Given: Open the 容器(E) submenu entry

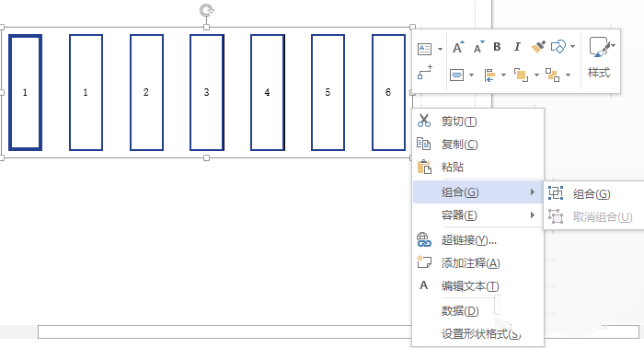Looking at the screenshot, I should [478, 215].
